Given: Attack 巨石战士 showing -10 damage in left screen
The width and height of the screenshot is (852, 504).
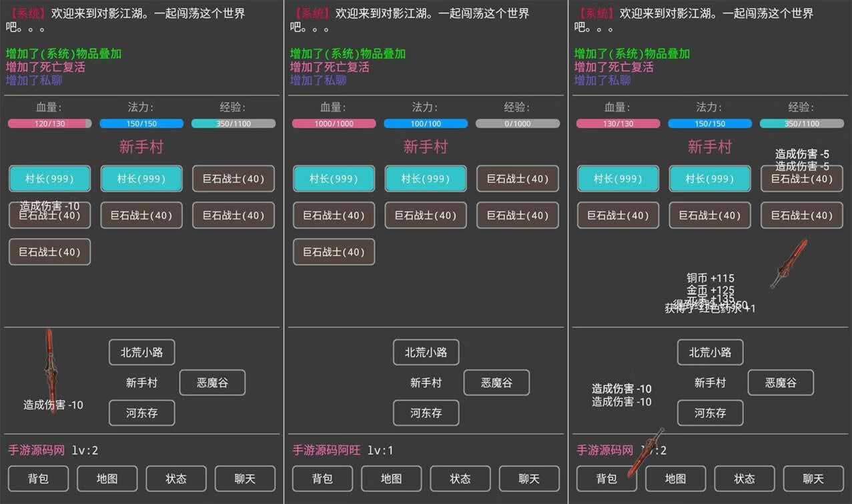Looking at the screenshot, I should [x=49, y=216].
